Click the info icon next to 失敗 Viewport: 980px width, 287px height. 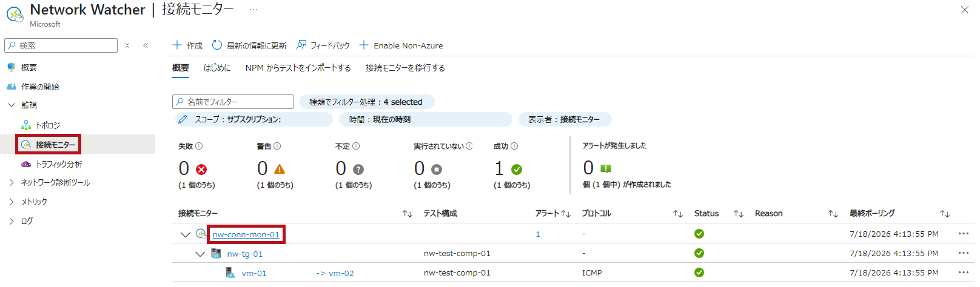pos(199,146)
